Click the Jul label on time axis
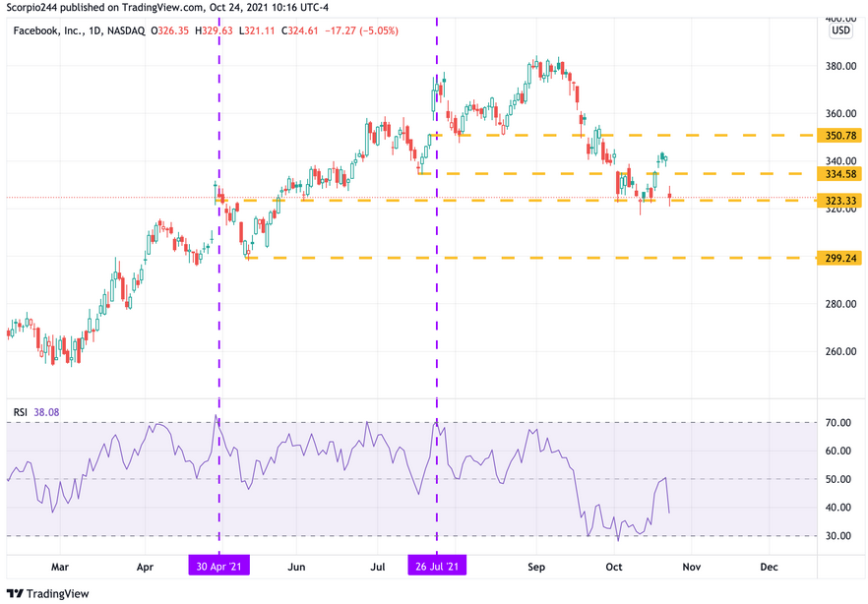 point(378,567)
